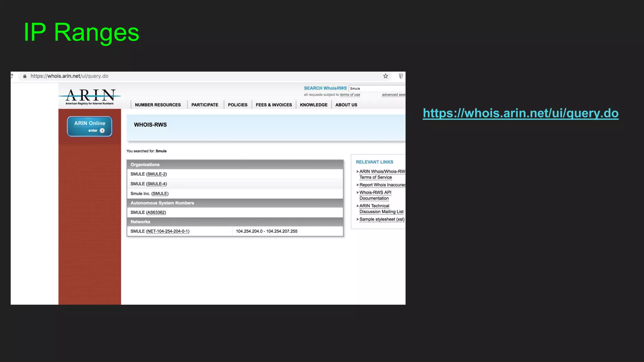This screenshot has height=362, width=644.
Task: Click the Whois search input field
Action: coord(377,89)
